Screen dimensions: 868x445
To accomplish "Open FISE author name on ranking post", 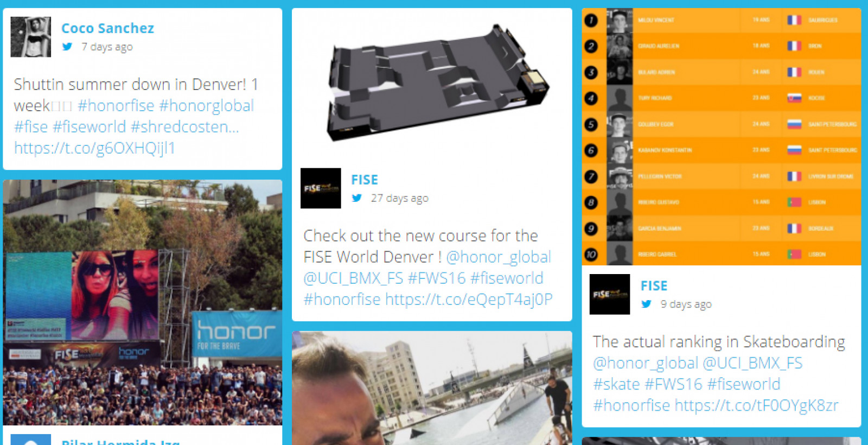I will [654, 285].
